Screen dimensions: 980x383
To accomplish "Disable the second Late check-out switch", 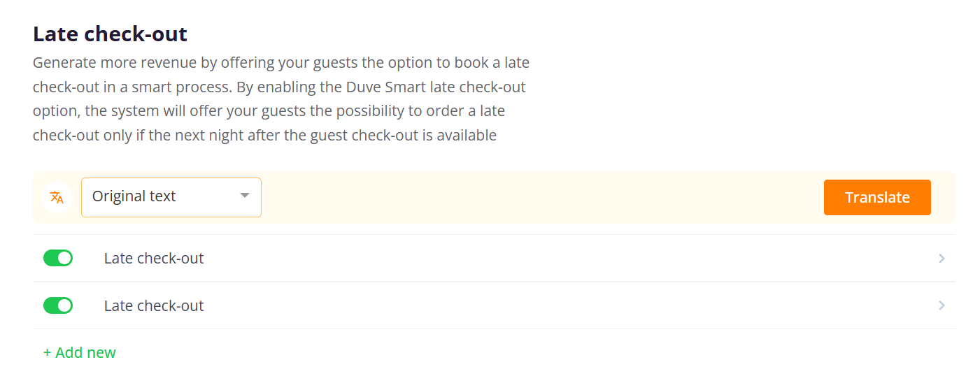I will pyautogui.click(x=58, y=306).
